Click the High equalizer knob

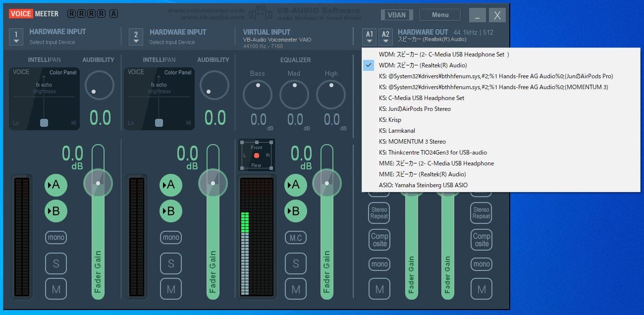point(331,94)
